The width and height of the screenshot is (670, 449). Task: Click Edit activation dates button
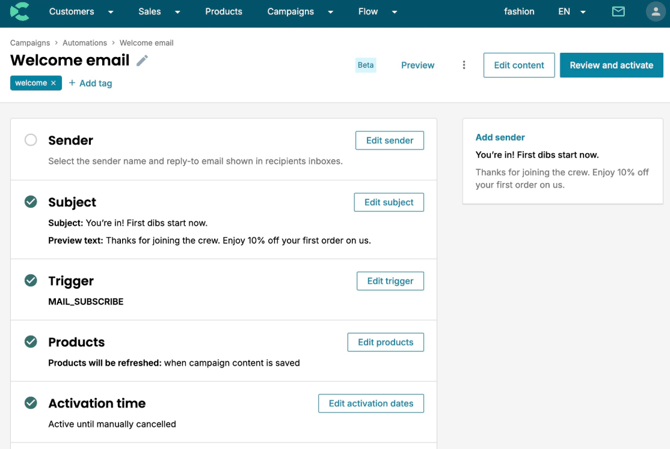coord(371,403)
